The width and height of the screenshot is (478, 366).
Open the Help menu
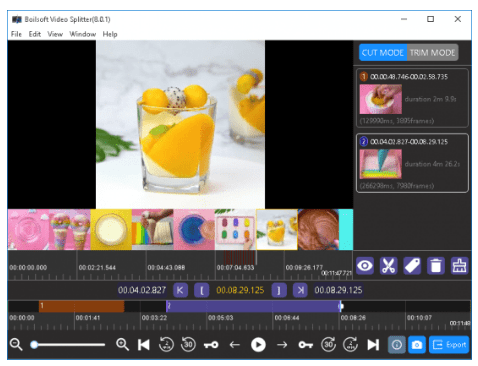click(110, 34)
